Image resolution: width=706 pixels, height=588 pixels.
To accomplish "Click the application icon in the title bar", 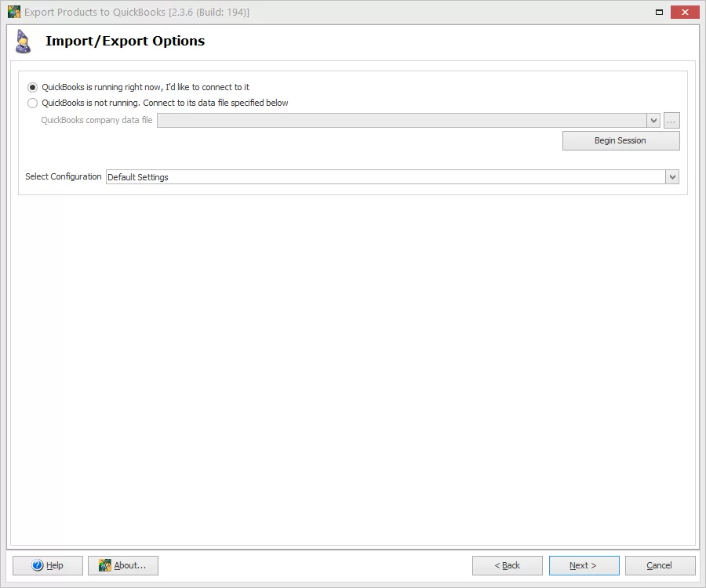I will pos(15,12).
